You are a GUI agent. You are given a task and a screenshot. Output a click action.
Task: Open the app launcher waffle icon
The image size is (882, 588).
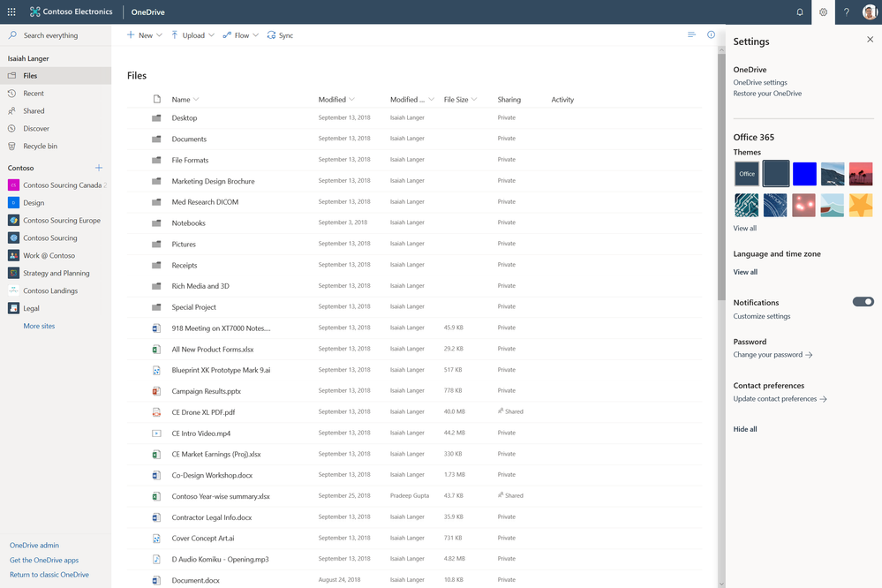tap(11, 11)
